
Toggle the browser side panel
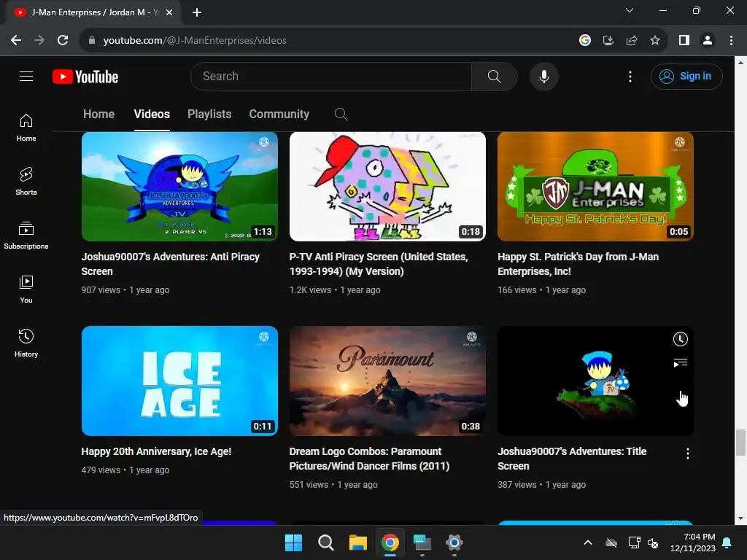coord(684,41)
